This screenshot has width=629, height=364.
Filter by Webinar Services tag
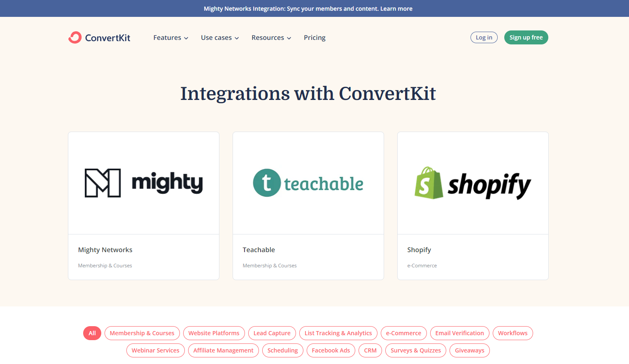156,350
